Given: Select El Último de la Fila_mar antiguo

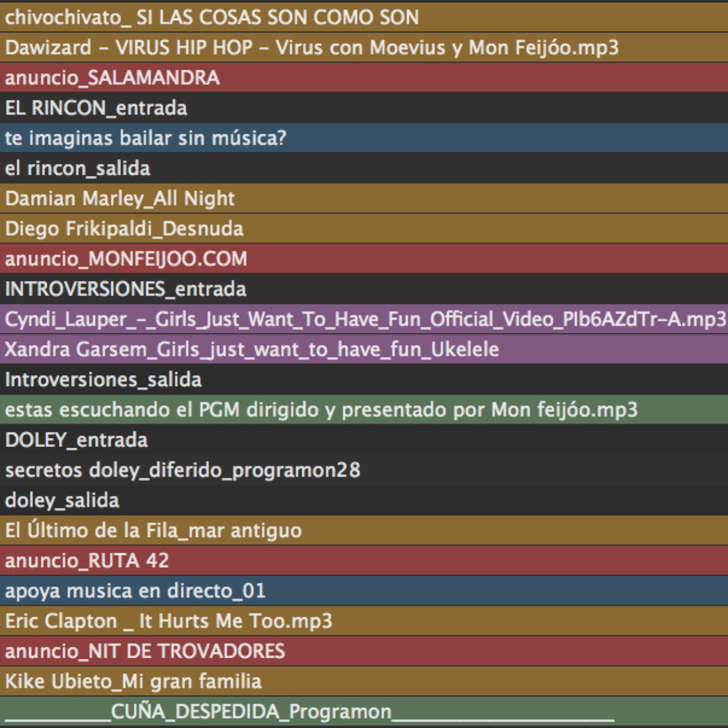Looking at the screenshot, I should click(153, 530).
